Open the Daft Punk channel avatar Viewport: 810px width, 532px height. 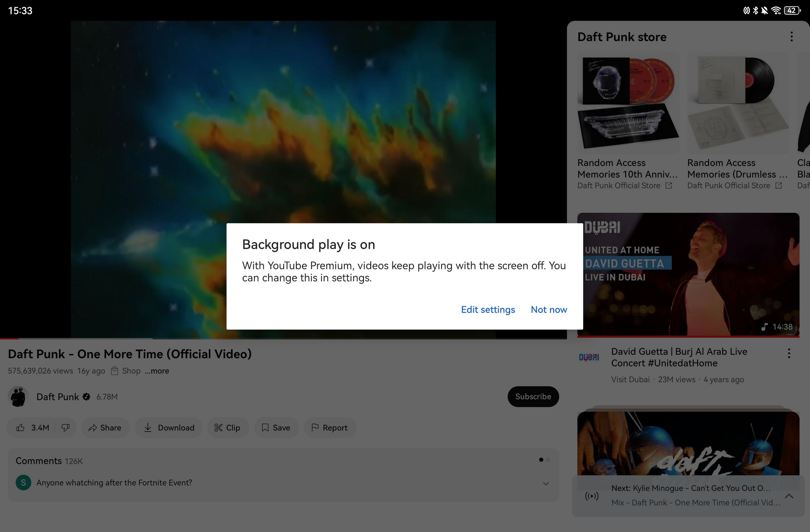[18, 397]
